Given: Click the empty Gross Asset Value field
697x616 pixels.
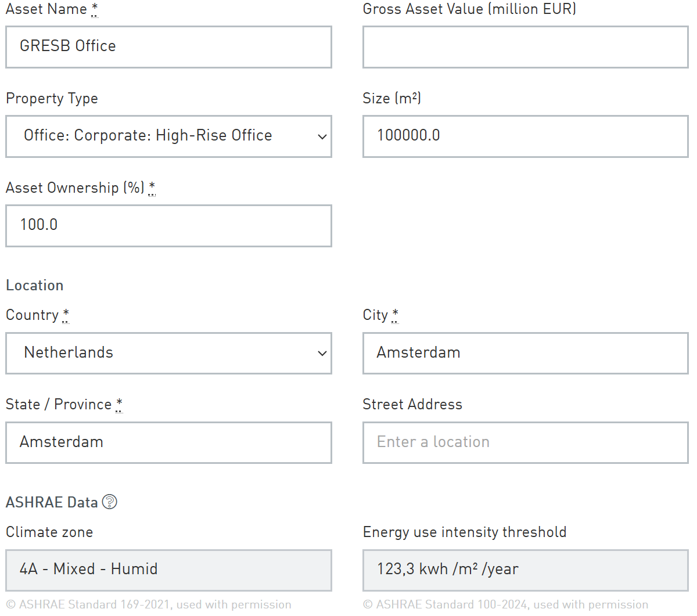Looking at the screenshot, I should (525, 46).
